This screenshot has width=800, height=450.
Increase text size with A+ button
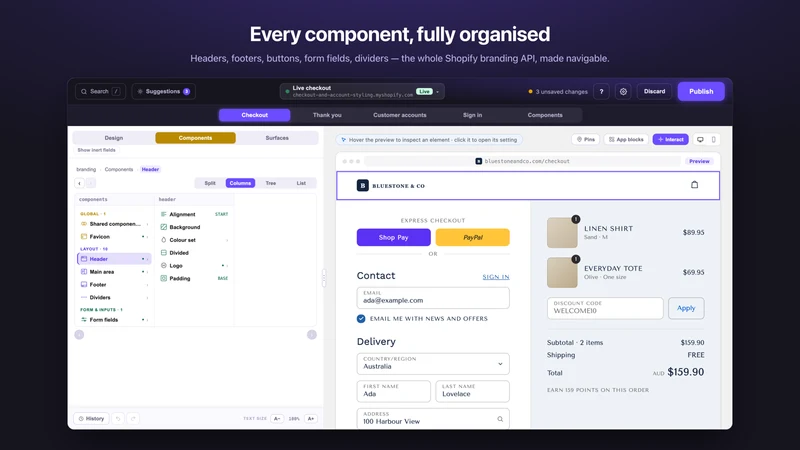[311, 418]
